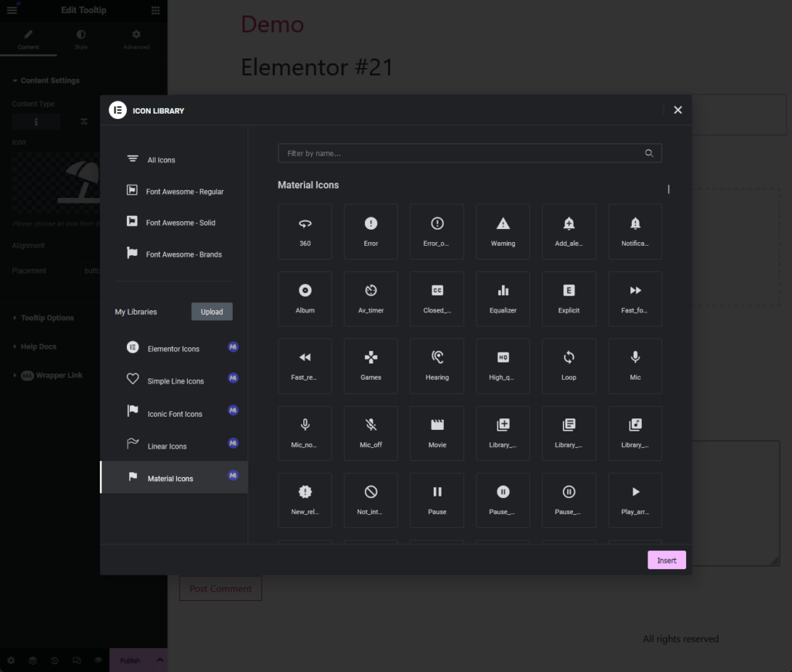
Task: Click the Insert button
Action: pos(667,560)
